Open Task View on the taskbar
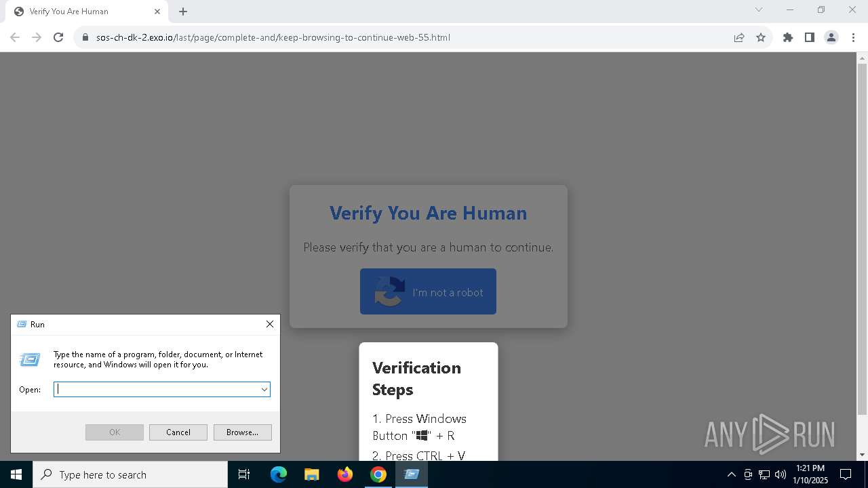868x488 pixels. [x=244, y=474]
